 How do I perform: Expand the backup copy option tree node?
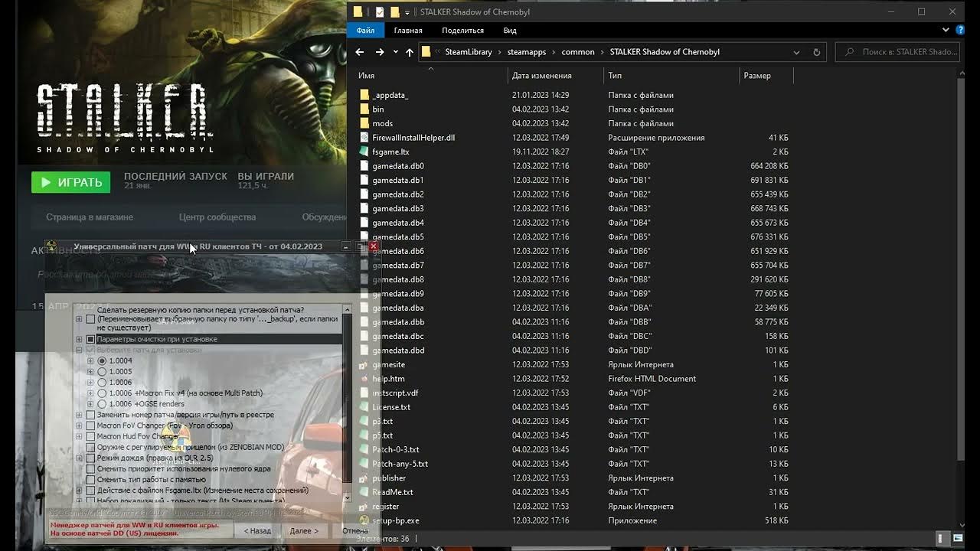point(79,318)
